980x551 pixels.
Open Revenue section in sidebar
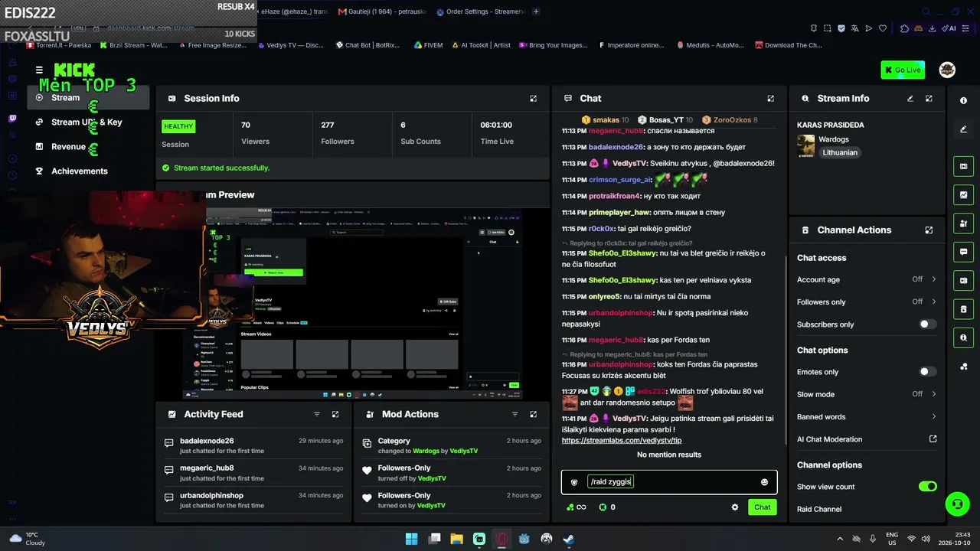coord(88,147)
